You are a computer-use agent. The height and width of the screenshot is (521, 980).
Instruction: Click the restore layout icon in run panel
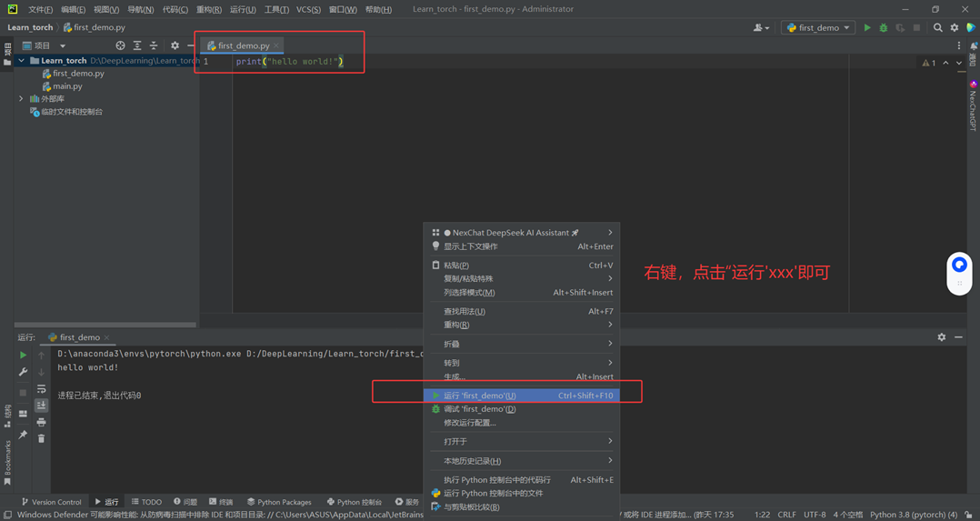coord(23,414)
